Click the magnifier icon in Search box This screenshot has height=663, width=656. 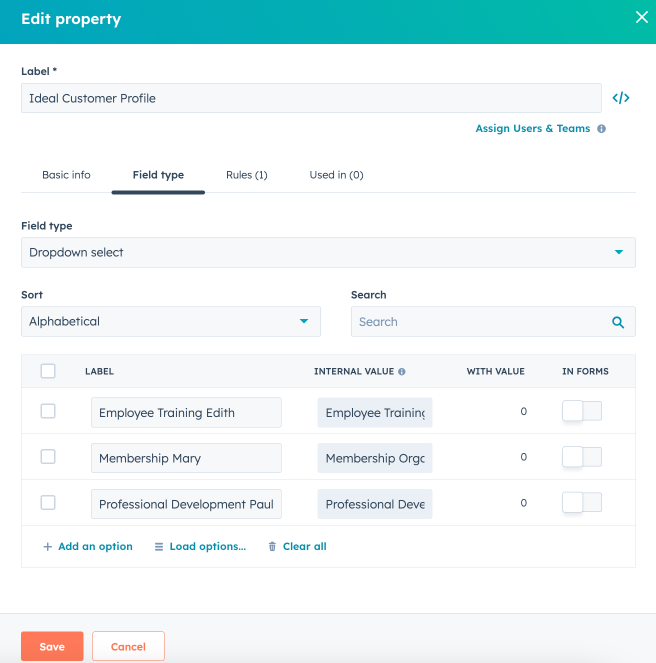(618, 322)
